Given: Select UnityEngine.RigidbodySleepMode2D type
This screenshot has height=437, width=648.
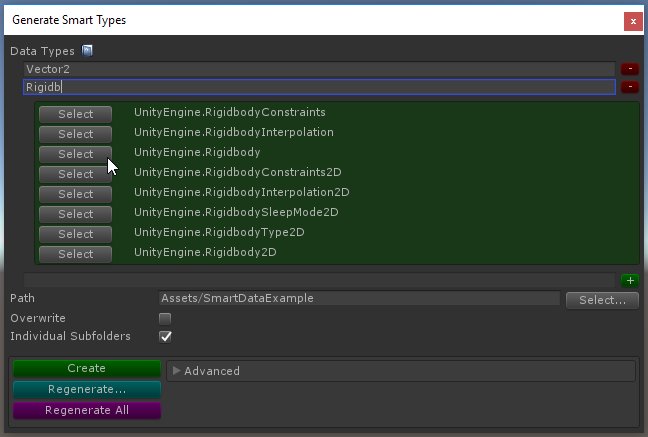Looking at the screenshot, I should [x=76, y=214].
